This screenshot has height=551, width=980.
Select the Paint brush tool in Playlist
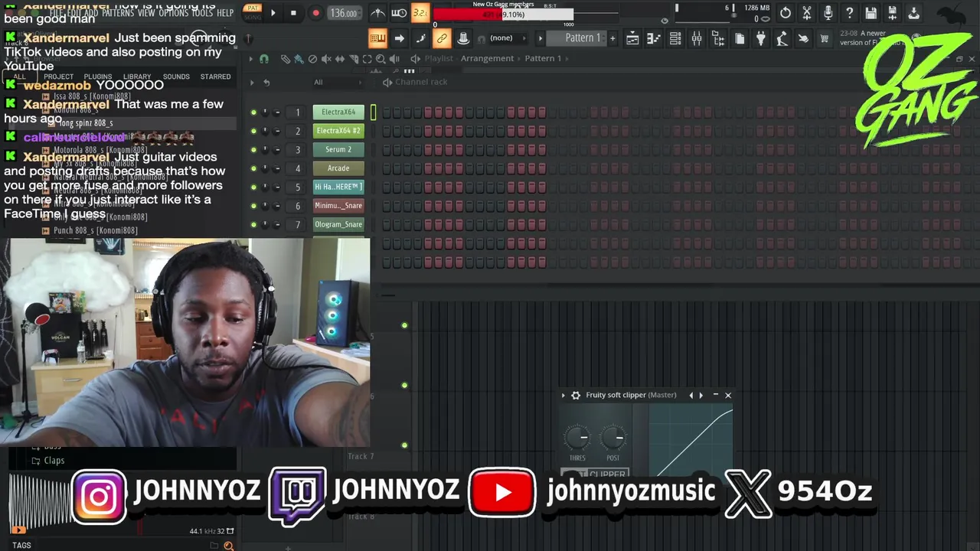[x=299, y=59]
